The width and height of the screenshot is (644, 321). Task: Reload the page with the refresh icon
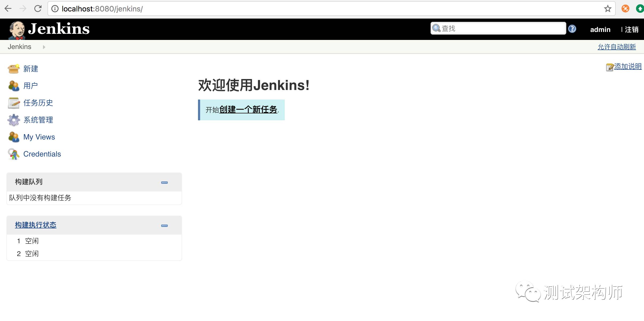[x=38, y=9]
